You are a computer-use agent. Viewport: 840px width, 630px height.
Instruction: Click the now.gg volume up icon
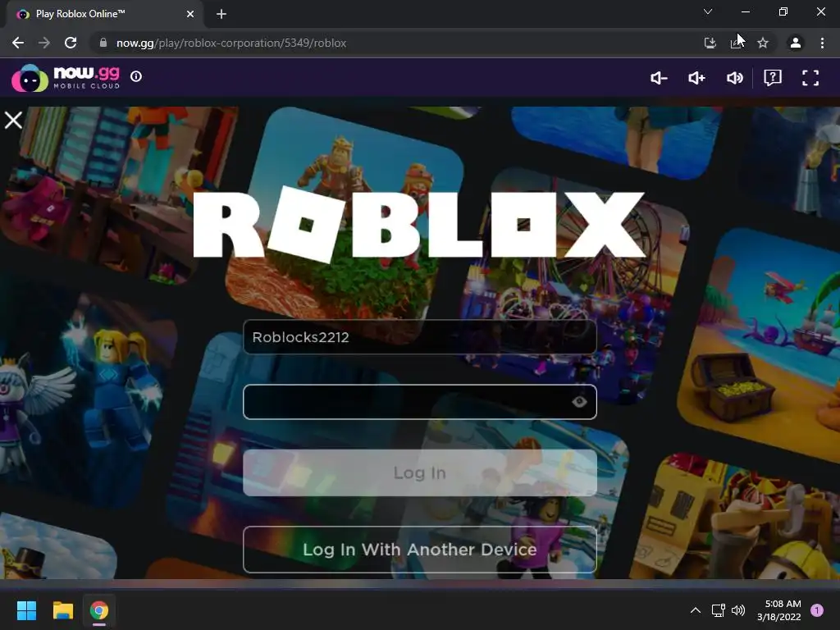pyautogui.click(x=696, y=78)
